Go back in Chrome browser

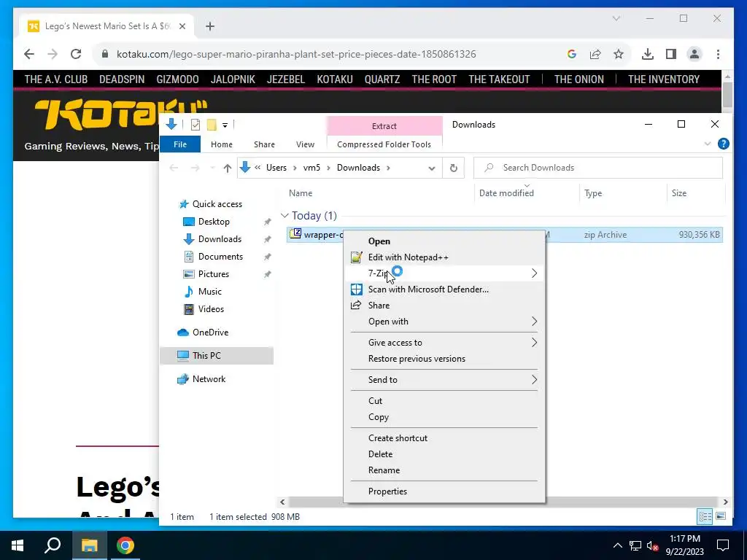pyautogui.click(x=29, y=54)
